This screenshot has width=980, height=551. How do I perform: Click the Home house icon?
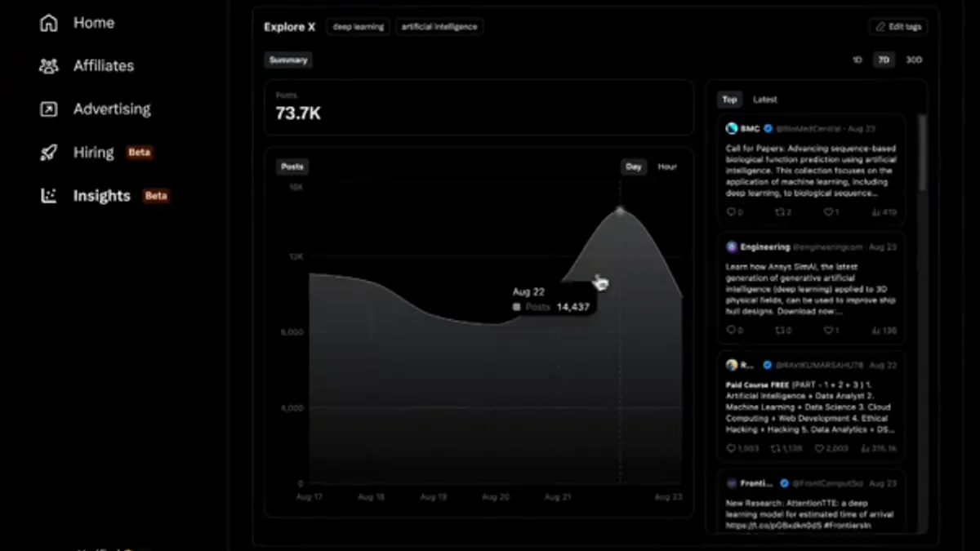coord(49,23)
